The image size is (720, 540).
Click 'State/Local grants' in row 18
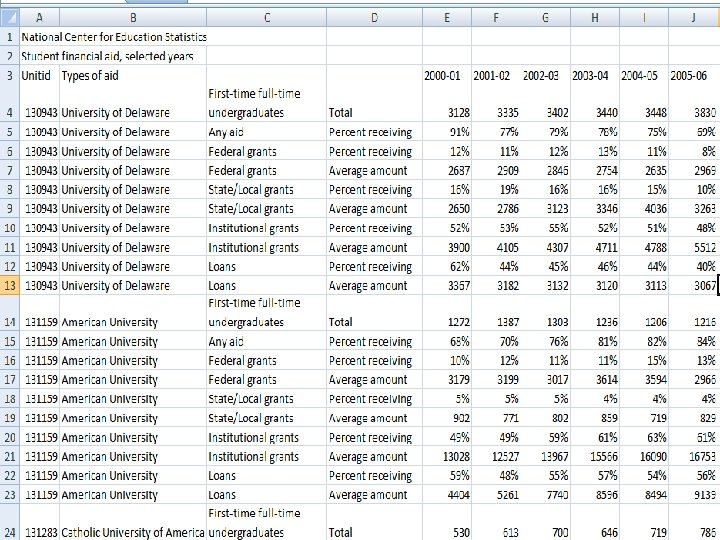(251, 399)
